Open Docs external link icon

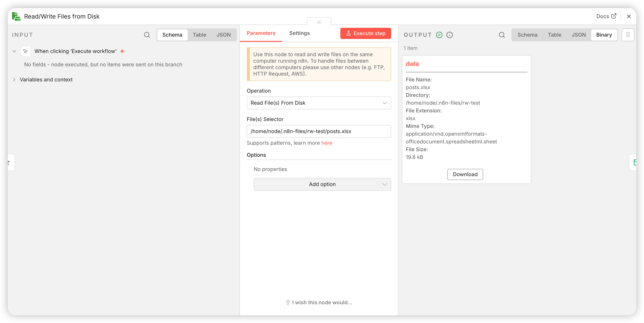[614, 16]
